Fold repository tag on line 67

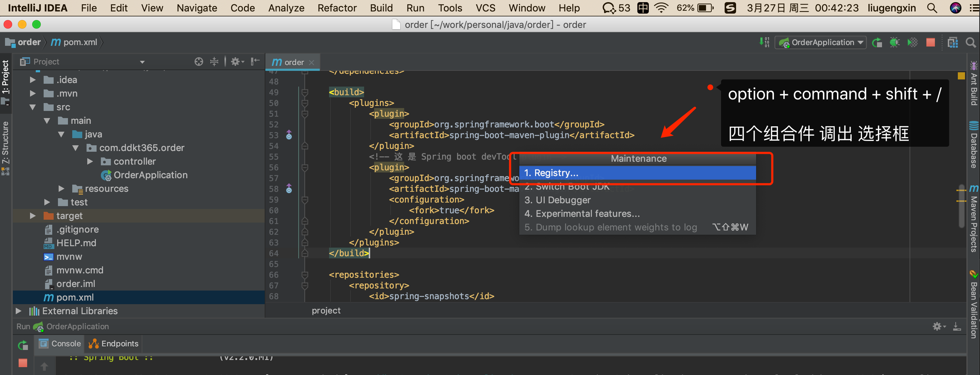305,286
